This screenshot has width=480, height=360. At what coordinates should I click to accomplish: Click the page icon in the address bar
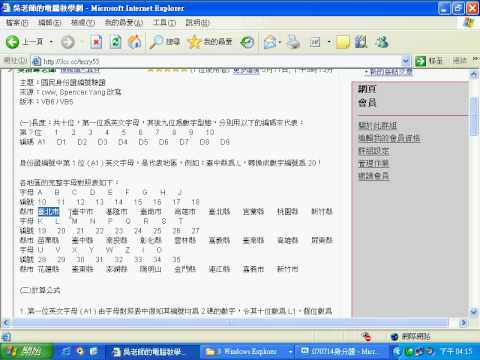coord(36,61)
